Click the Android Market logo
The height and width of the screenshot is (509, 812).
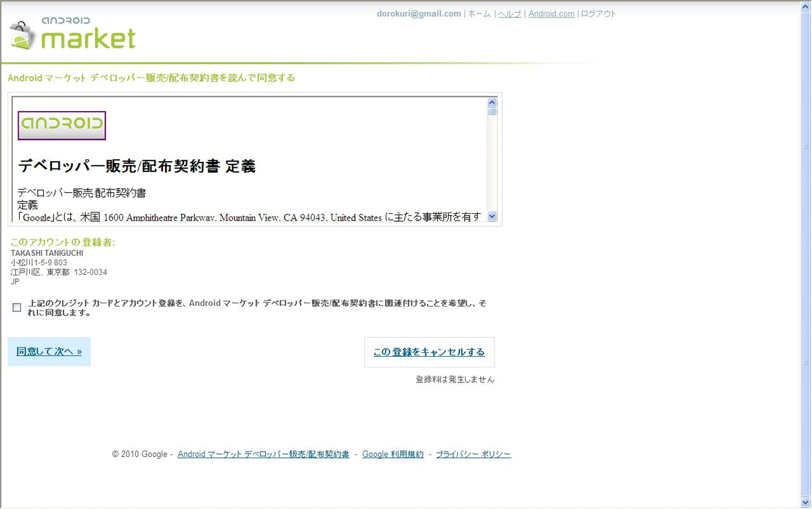click(x=72, y=34)
